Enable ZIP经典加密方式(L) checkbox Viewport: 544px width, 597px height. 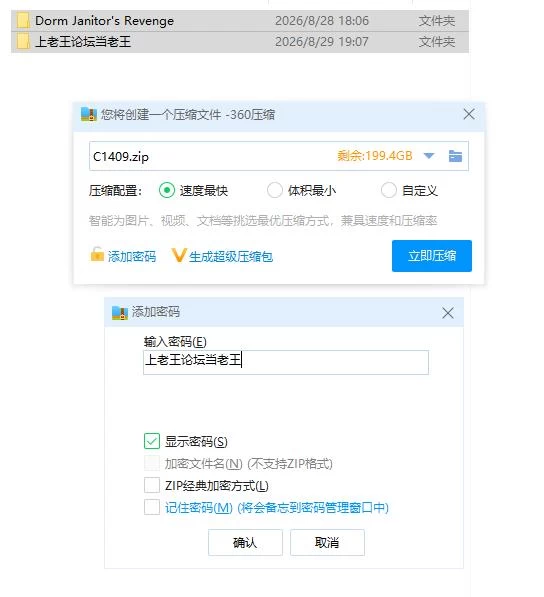152,485
